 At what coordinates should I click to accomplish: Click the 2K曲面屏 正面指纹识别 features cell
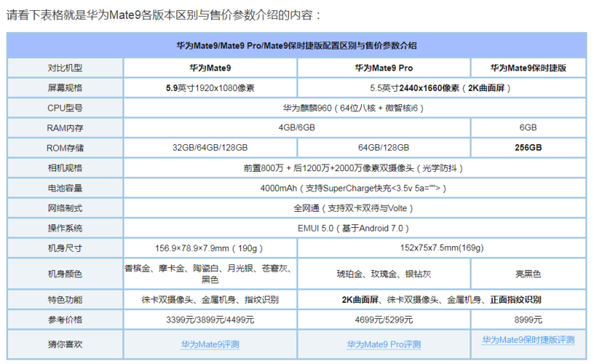pos(442,300)
